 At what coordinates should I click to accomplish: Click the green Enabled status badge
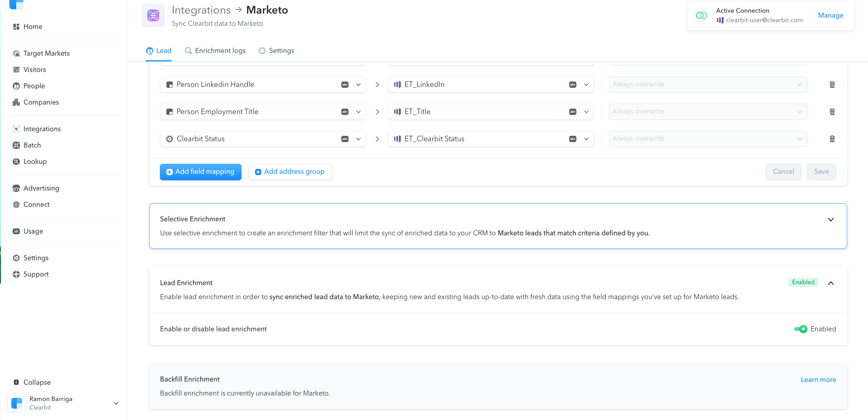coord(803,282)
